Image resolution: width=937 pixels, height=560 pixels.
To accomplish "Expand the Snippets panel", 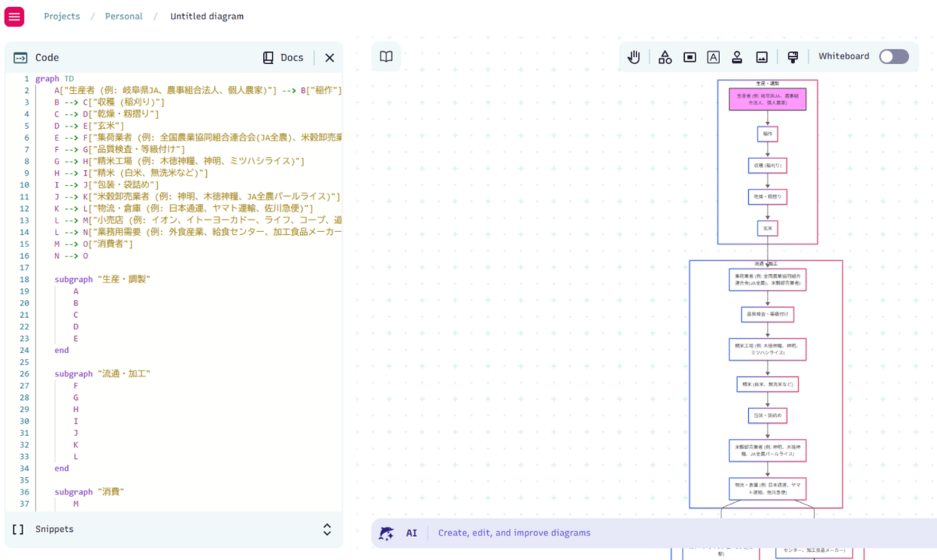I will pyautogui.click(x=327, y=529).
